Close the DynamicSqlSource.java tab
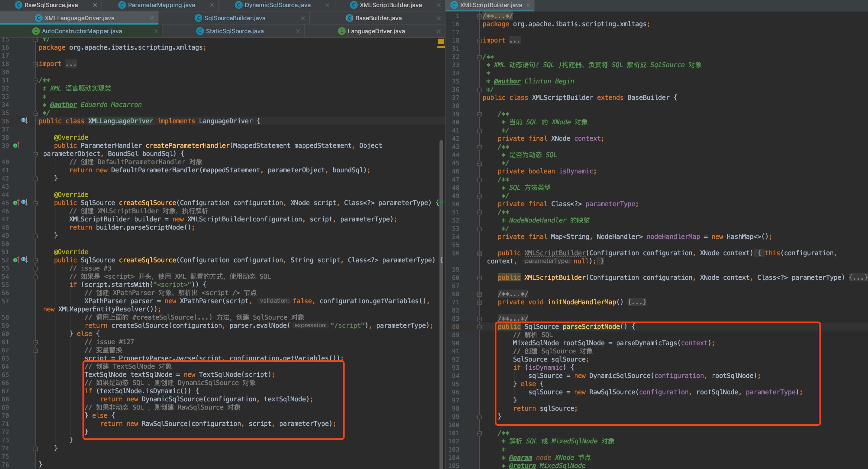 click(x=327, y=5)
